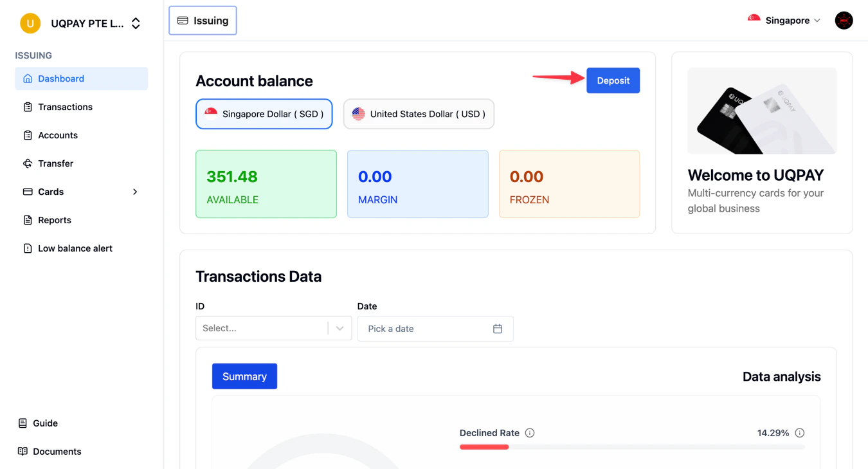This screenshot has height=469, width=868.
Task: Select the Singapore Dollar ( SGD ) currency option
Action: tap(264, 114)
